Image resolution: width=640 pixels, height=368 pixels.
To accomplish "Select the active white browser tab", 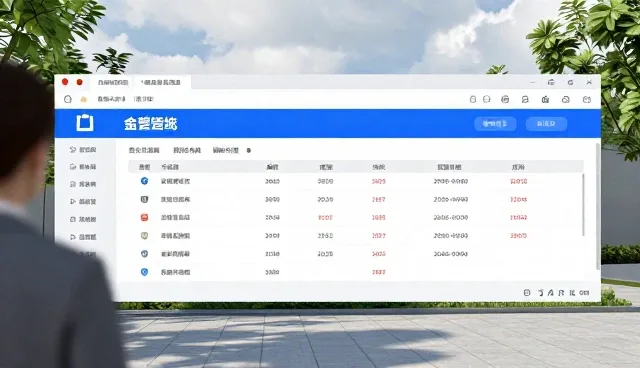I will (161, 82).
